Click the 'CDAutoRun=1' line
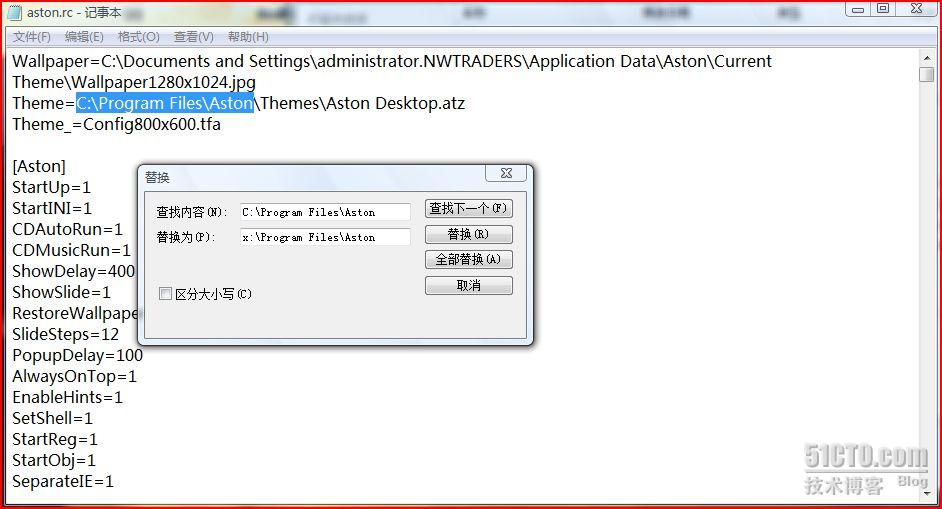Image resolution: width=942 pixels, height=509 pixels. tap(67, 230)
